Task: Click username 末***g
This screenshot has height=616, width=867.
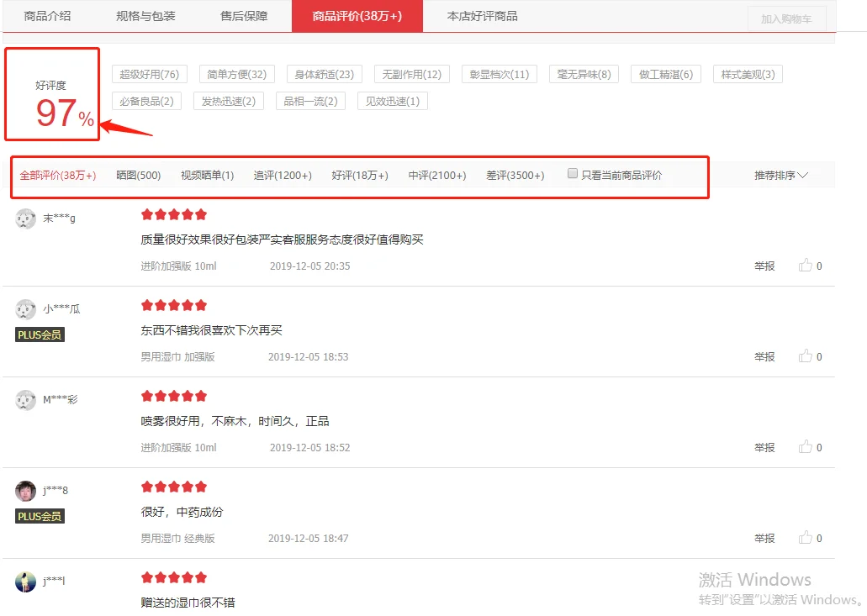Action: 59,218
